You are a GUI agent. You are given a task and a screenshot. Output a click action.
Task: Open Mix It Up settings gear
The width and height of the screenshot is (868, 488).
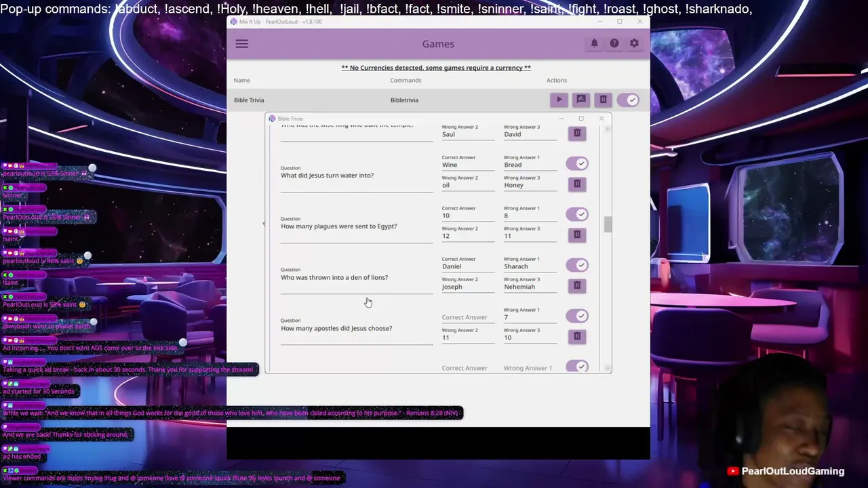[634, 43]
